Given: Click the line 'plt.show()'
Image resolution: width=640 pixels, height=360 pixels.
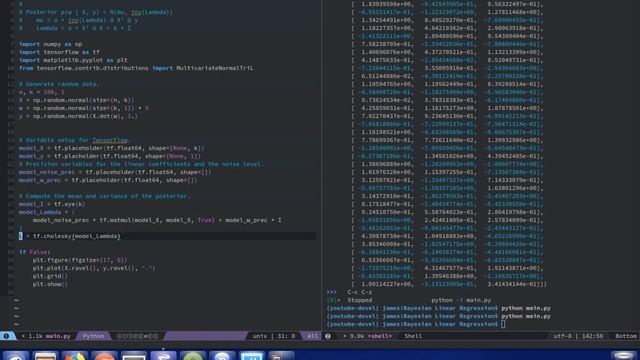Looking at the screenshot, I should 50,284.
